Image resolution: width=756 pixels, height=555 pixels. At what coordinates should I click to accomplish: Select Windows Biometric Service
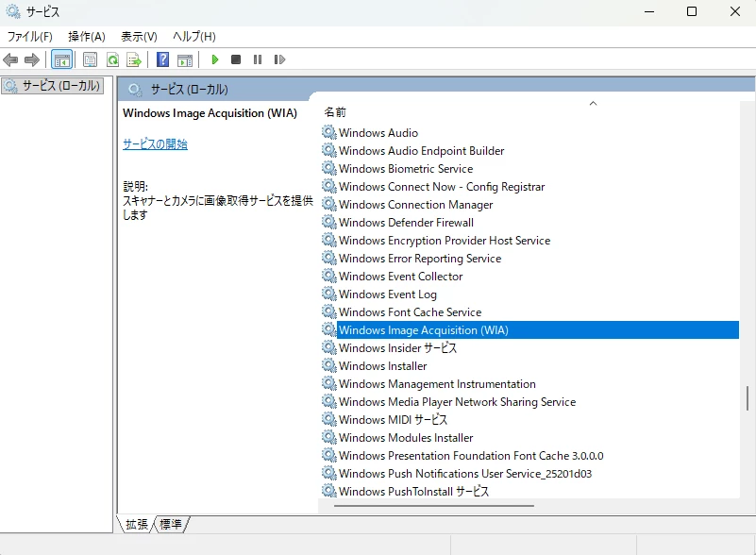(x=406, y=169)
